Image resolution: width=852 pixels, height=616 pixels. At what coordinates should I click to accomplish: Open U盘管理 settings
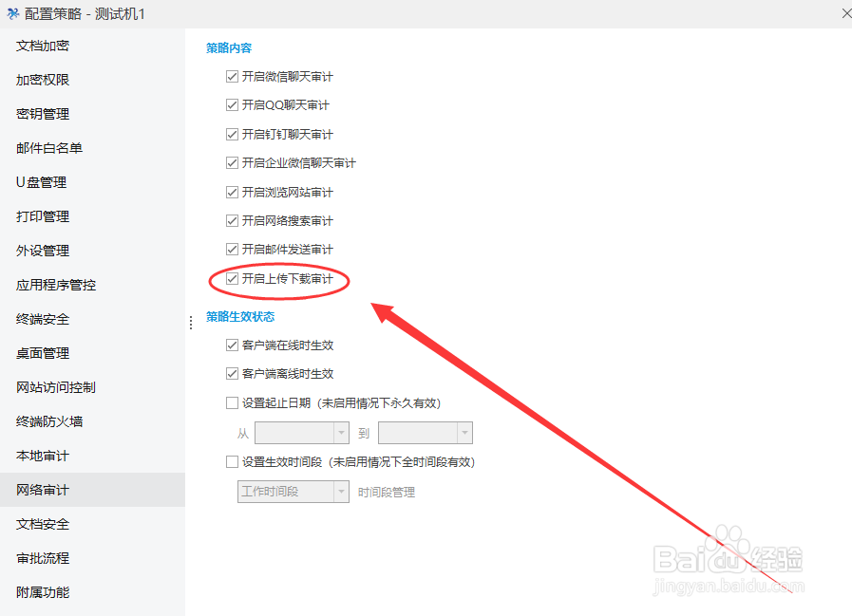click(x=41, y=181)
